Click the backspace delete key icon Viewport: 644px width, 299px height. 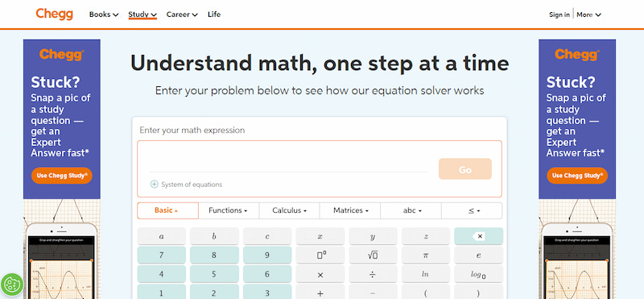[478, 236]
